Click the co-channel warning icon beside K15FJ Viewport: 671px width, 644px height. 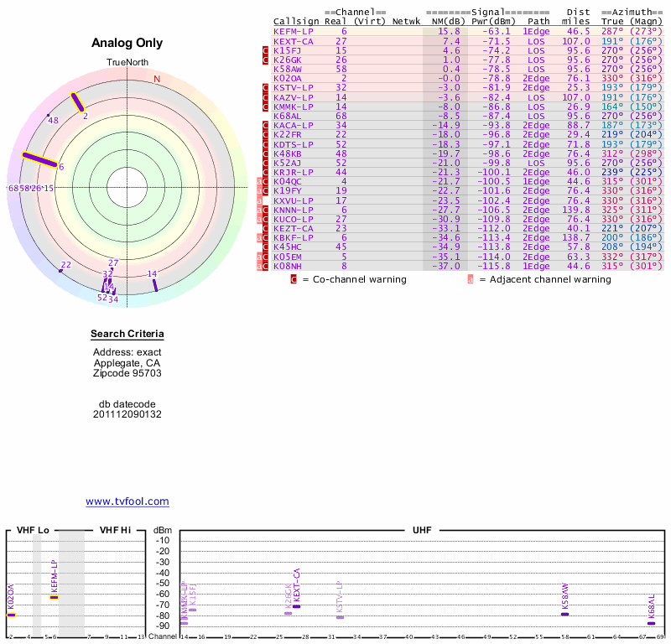pyautogui.click(x=266, y=50)
